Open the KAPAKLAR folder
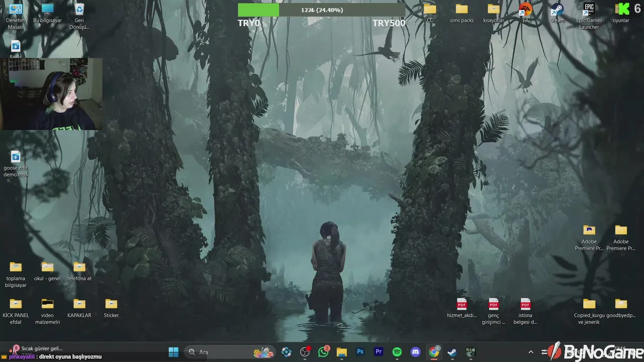Image resolution: width=644 pixels, height=362 pixels. pos(79,308)
